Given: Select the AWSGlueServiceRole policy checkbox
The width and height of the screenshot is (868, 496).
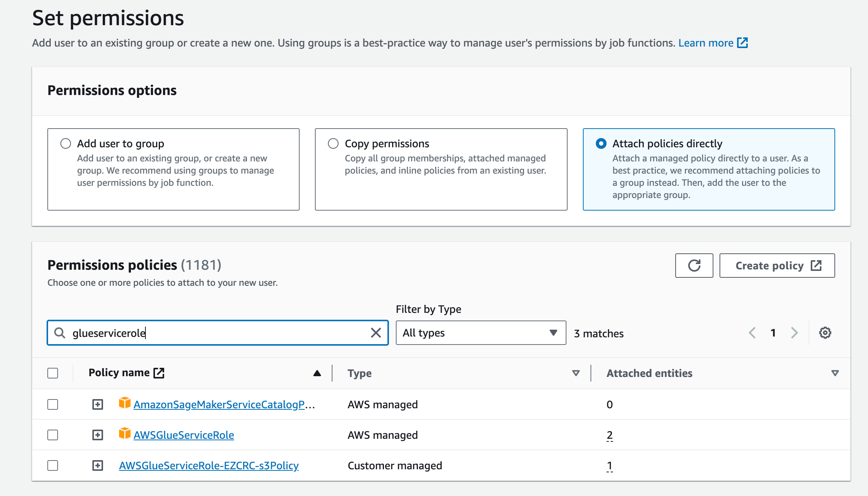Looking at the screenshot, I should click(53, 435).
